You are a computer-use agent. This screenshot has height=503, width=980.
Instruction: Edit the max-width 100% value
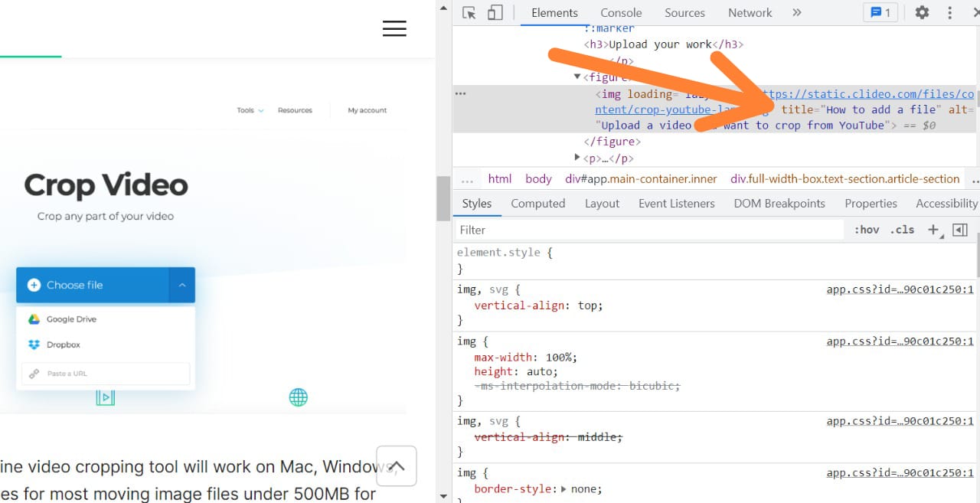click(558, 357)
